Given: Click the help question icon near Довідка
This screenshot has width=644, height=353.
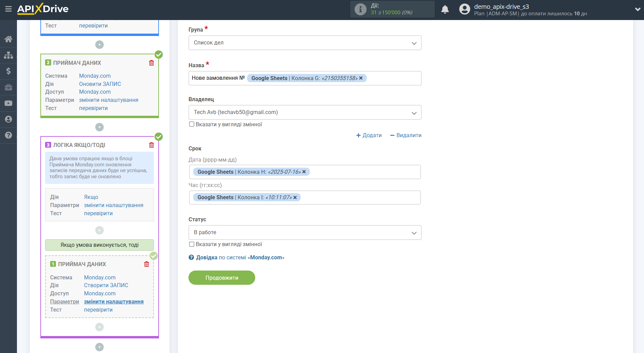Looking at the screenshot, I should [191, 257].
